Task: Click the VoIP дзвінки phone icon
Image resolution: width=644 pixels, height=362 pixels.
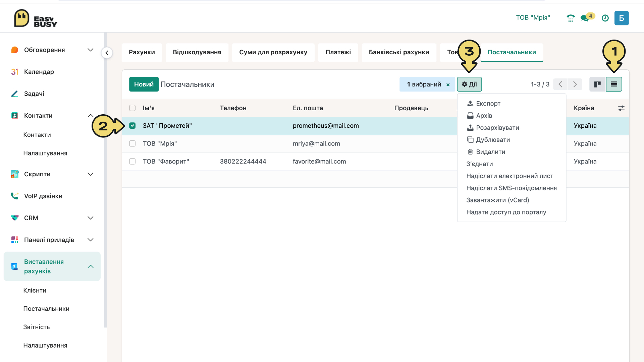Action: point(15,196)
